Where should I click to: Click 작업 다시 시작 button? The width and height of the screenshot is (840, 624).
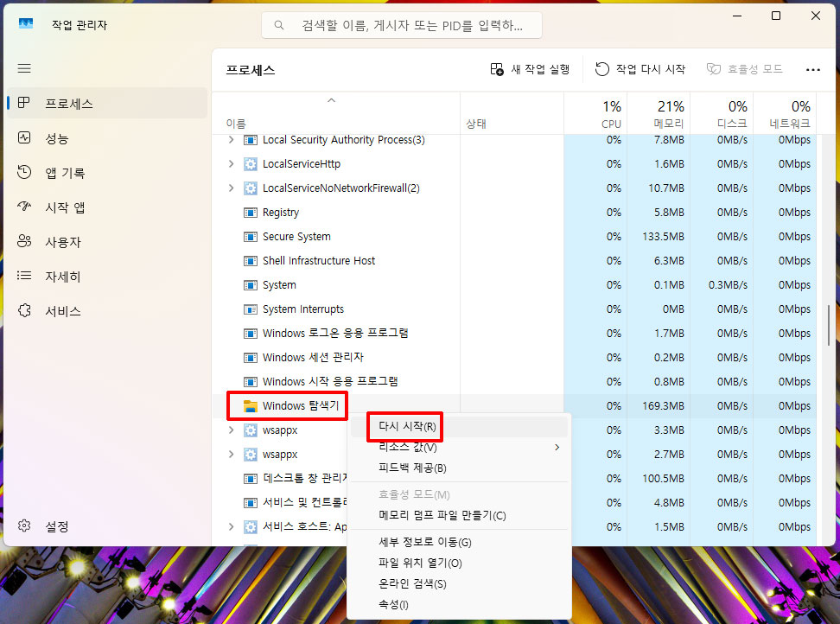(x=640, y=69)
